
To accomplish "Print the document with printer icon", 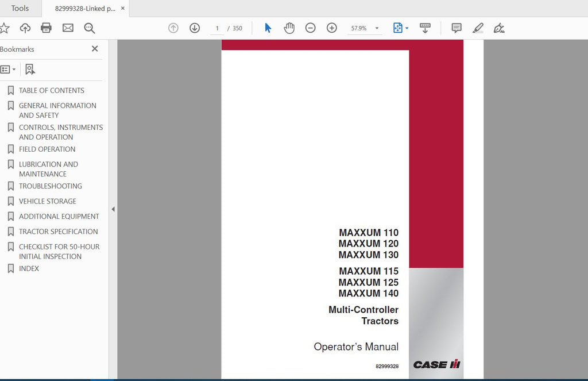I will tap(46, 28).
